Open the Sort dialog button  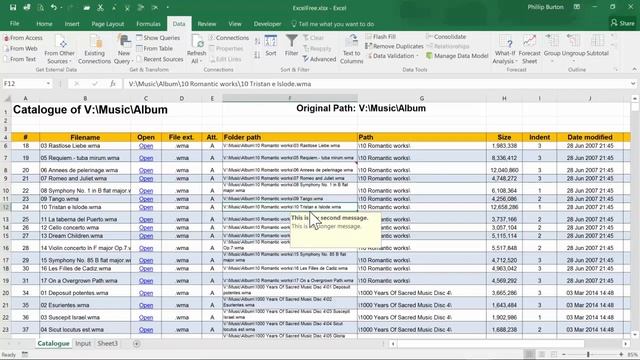271,45
